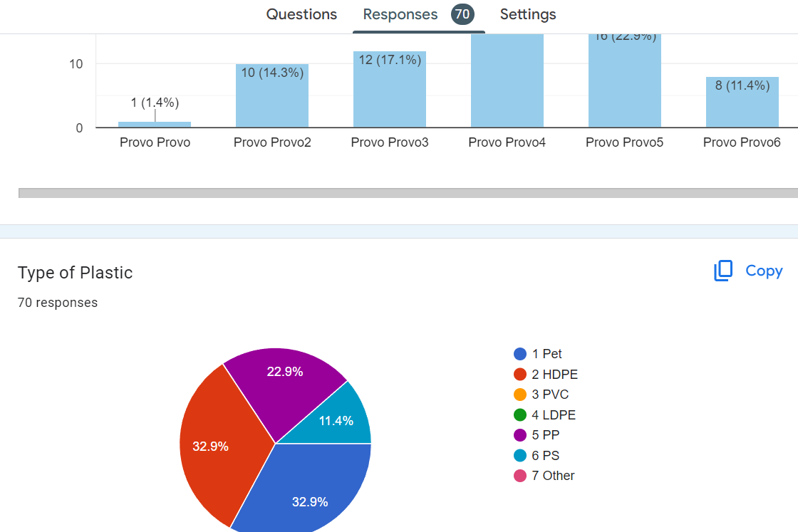Image resolution: width=798 pixels, height=532 pixels.
Task: Click the Copy button label
Action: click(x=764, y=271)
